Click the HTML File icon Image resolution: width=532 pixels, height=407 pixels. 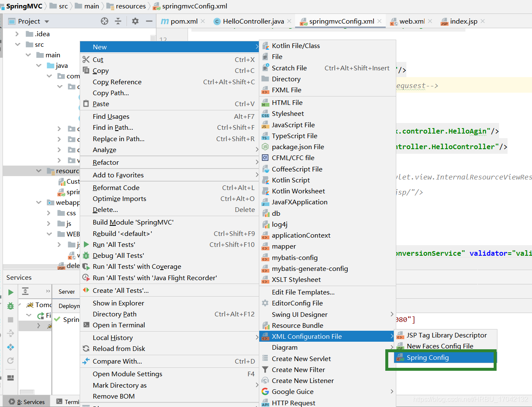click(265, 103)
